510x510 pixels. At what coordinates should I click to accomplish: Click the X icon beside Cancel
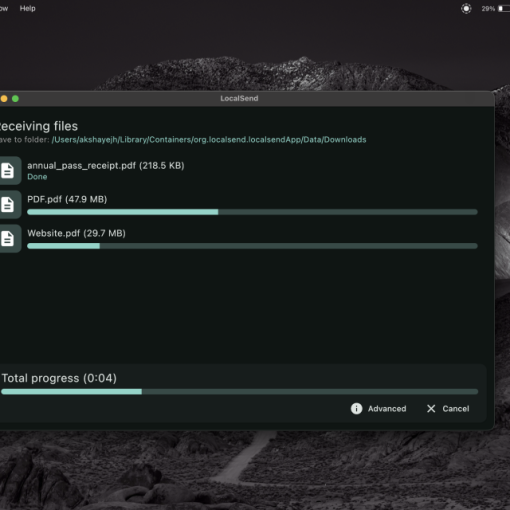click(431, 409)
